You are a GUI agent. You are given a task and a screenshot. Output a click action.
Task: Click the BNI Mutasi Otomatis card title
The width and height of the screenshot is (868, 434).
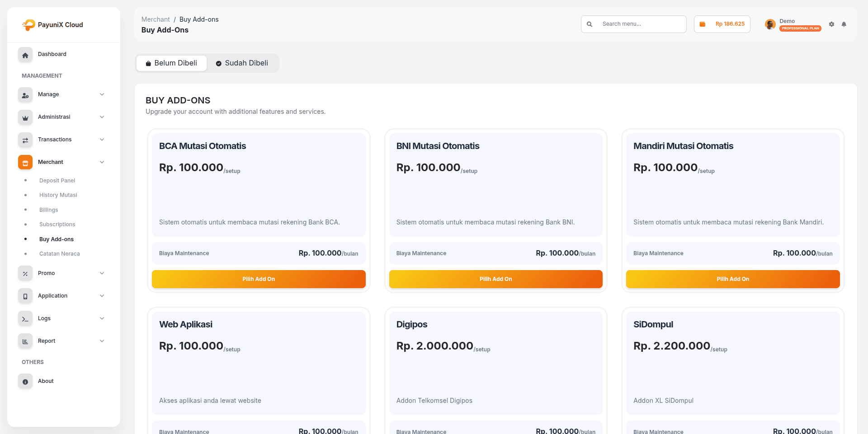pyautogui.click(x=438, y=146)
